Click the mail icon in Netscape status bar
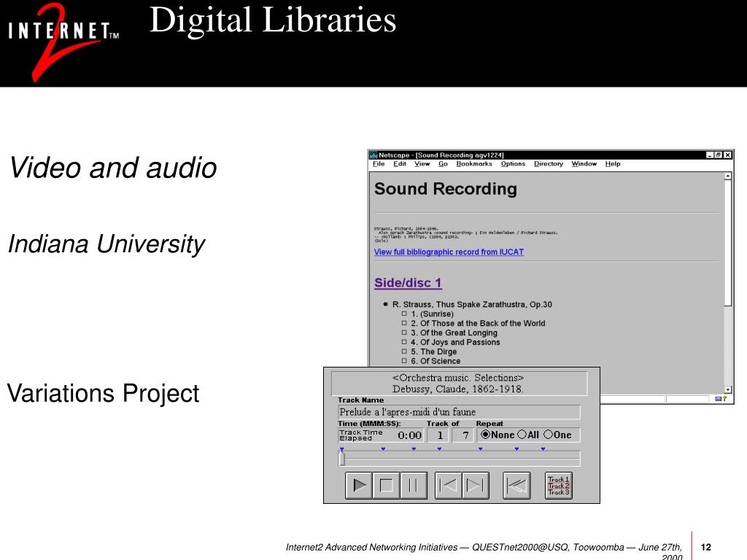747x560 pixels. [x=719, y=399]
